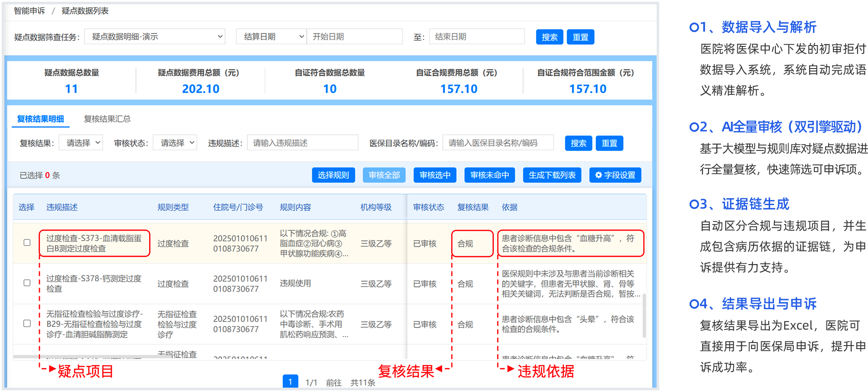Click 生成下载列表 button
868x392 pixels.
pyautogui.click(x=552, y=175)
